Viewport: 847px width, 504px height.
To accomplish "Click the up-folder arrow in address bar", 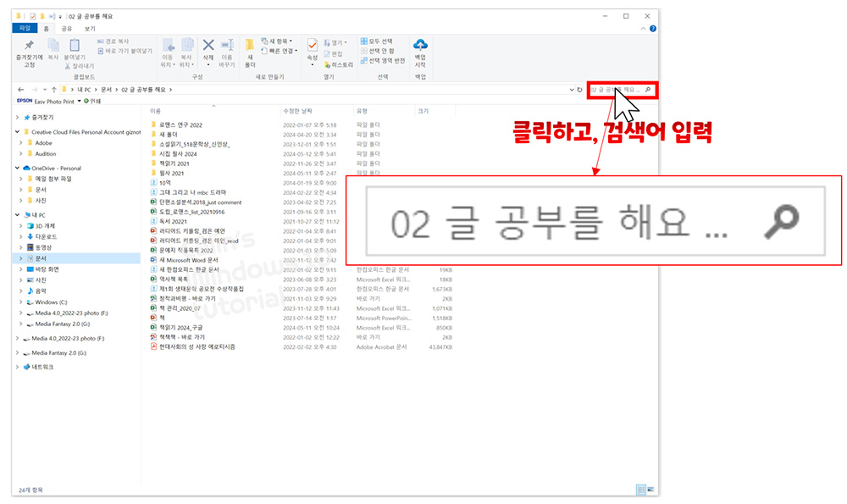I will (53, 90).
